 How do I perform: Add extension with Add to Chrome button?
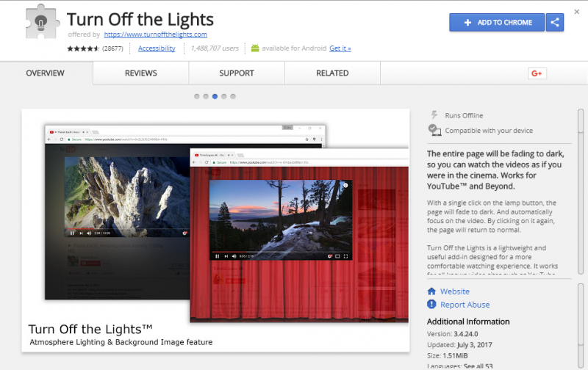click(x=497, y=23)
